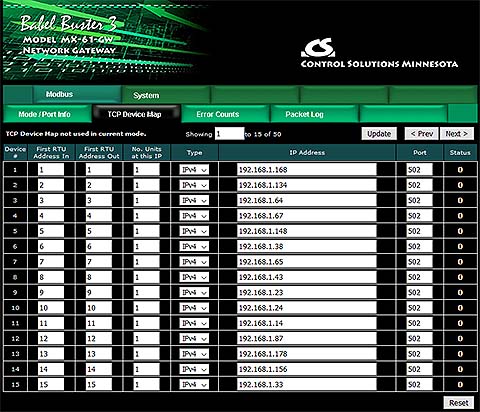The image size is (480, 412).
Task: Open Type dropdown for device 2
Action: click(194, 185)
